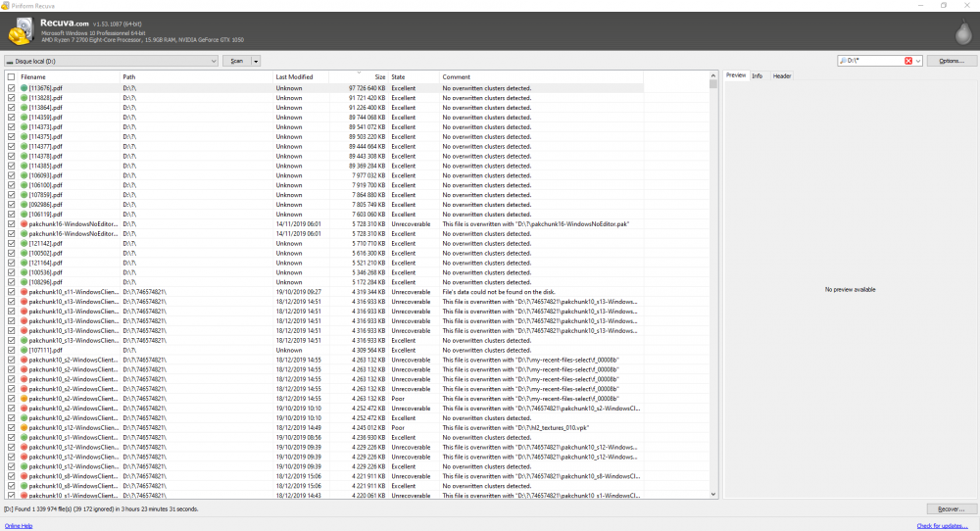Click green status icon of [113828].pdf
The width and height of the screenshot is (980, 531).
click(x=24, y=98)
